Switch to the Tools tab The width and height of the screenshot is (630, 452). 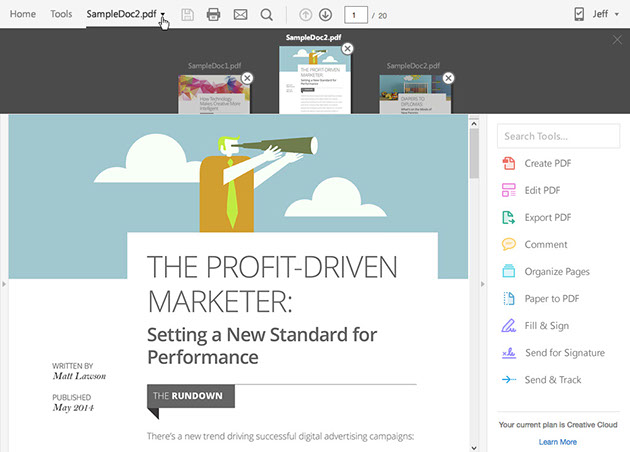pos(61,15)
